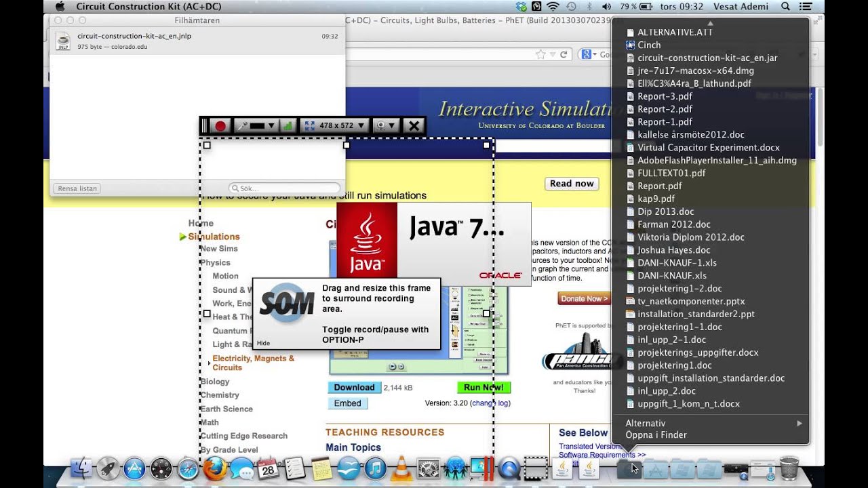Bookmark page with the star icon
The width and height of the screenshot is (868, 488).
(x=540, y=54)
